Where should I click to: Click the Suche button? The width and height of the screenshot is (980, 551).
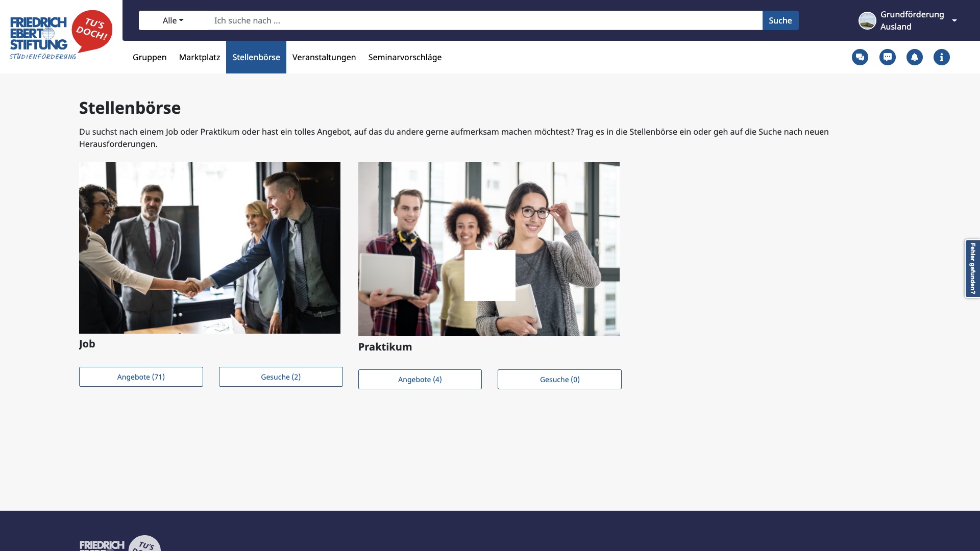pos(780,20)
